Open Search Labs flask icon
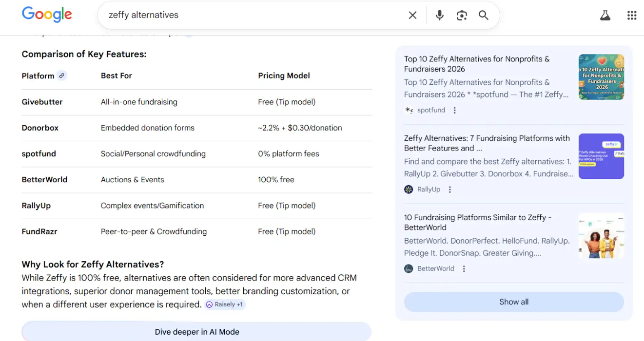644x341 pixels. pyautogui.click(x=605, y=15)
